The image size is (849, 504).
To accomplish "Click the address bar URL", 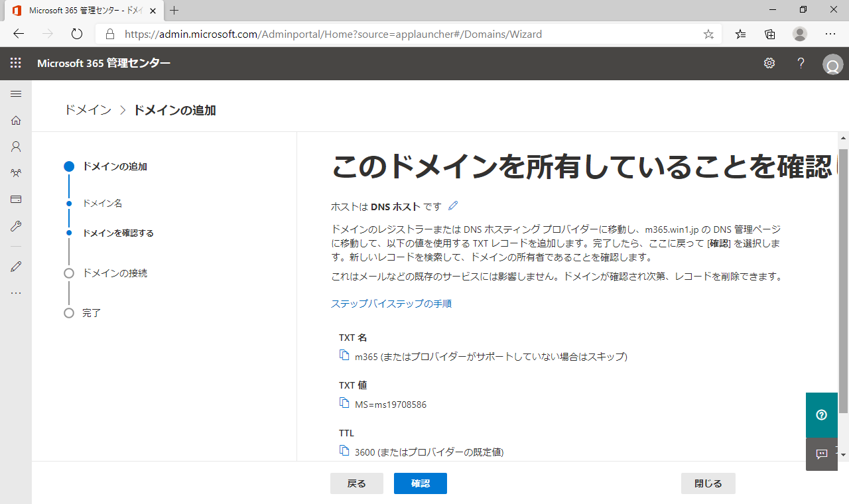I will pos(333,34).
